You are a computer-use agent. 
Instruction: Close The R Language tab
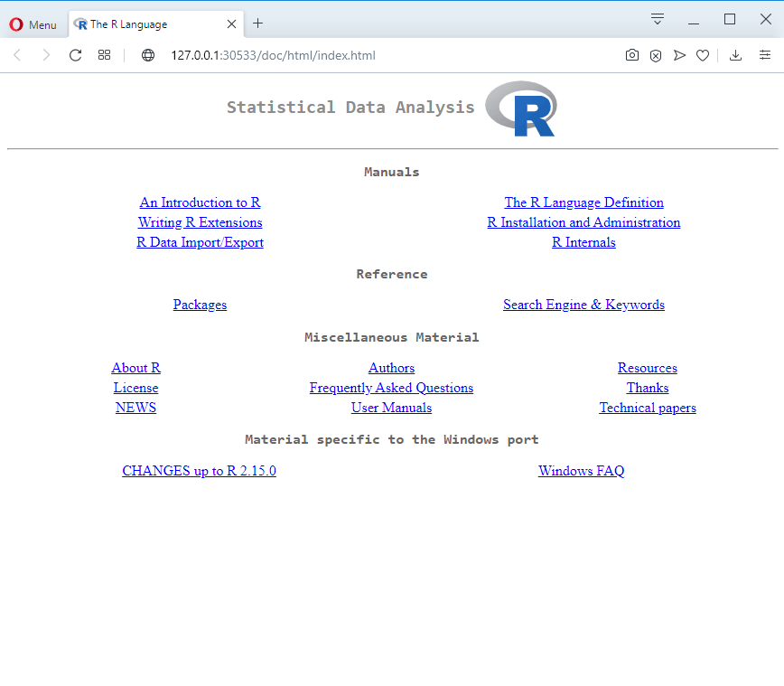[x=231, y=24]
